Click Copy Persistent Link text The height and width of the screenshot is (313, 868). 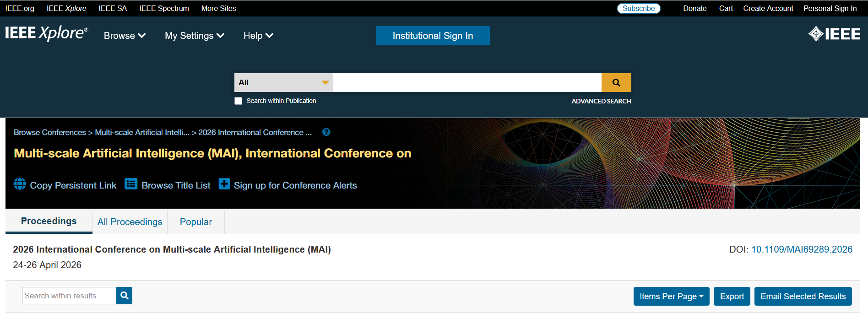click(73, 185)
